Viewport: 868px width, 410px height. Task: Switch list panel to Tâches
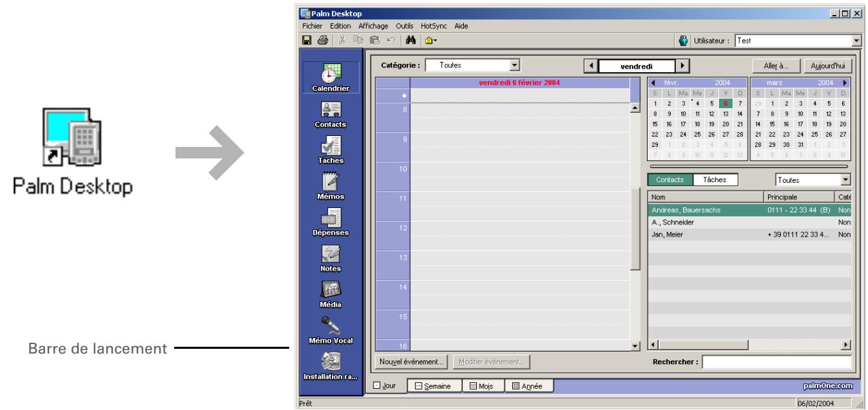coord(714,180)
